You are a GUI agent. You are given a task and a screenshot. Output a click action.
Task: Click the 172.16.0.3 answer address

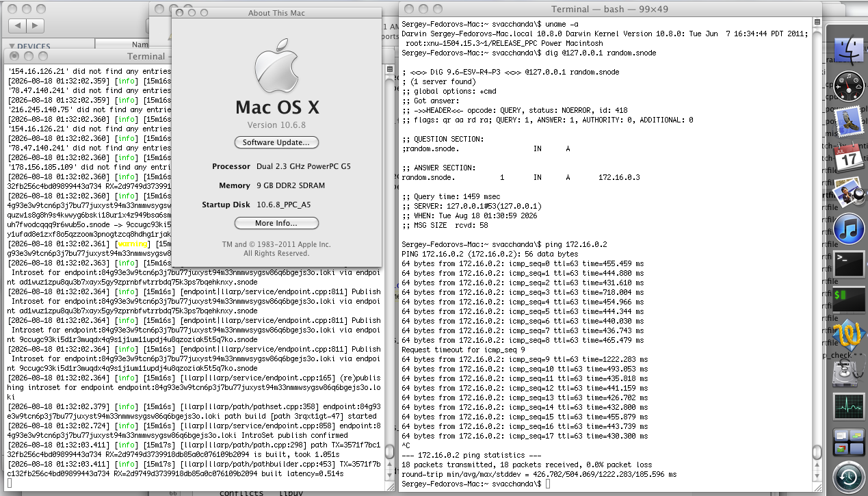click(x=619, y=177)
